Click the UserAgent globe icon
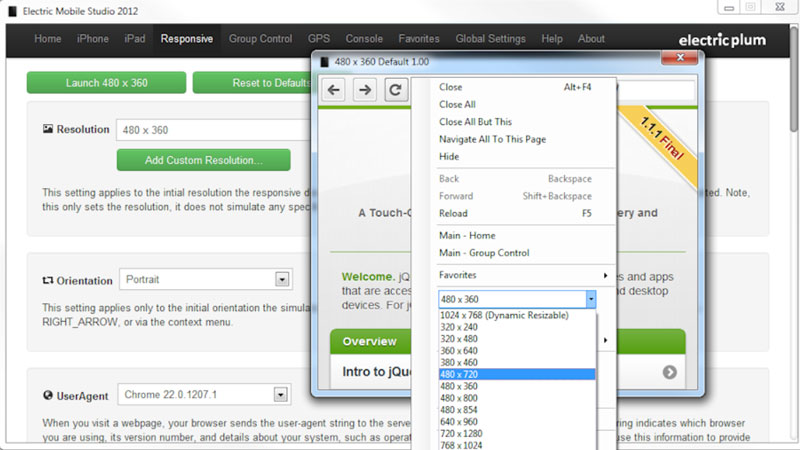Screen dimensions: 800x450 [x=48, y=395]
